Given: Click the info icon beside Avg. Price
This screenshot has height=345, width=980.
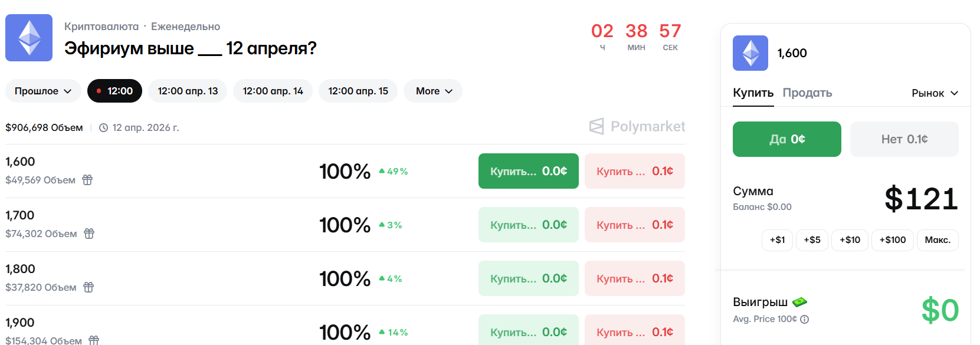Looking at the screenshot, I should coord(805,319).
